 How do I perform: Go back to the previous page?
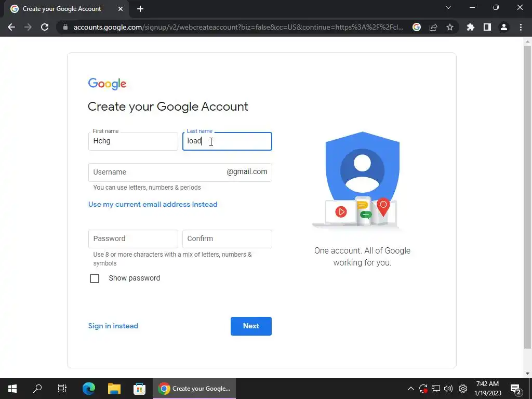click(11, 27)
